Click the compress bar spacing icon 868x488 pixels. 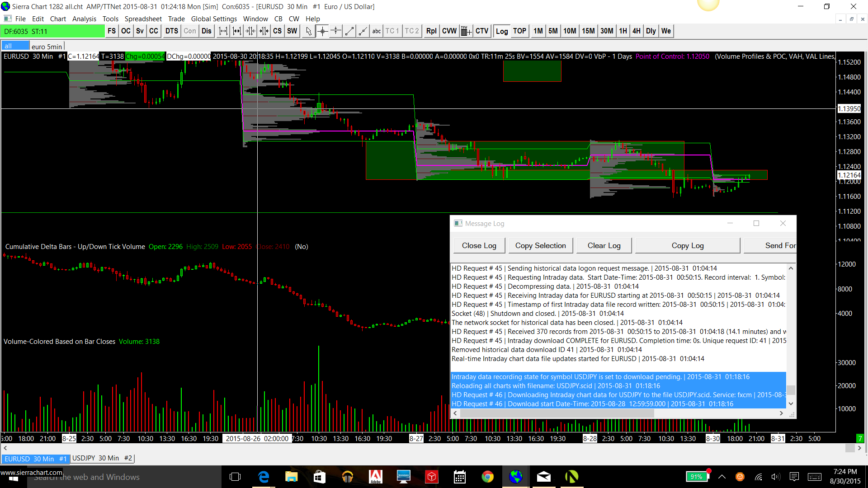tap(250, 31)
